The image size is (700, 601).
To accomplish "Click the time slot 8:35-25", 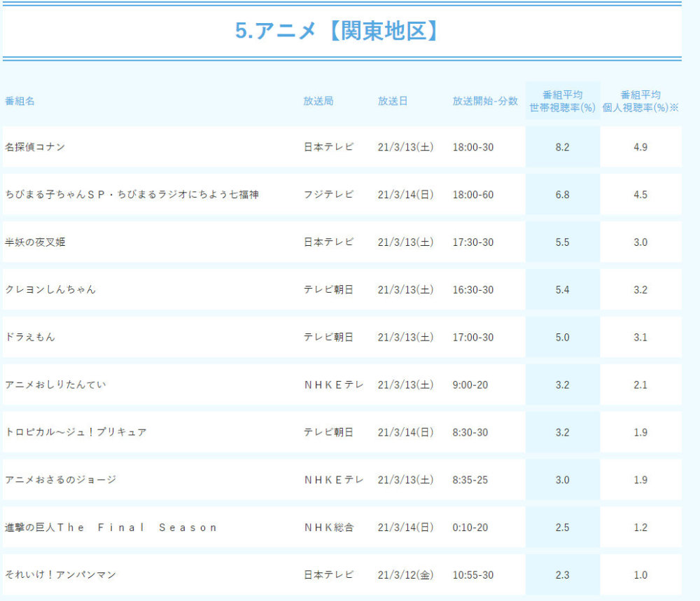I will [x=470, y=480].
